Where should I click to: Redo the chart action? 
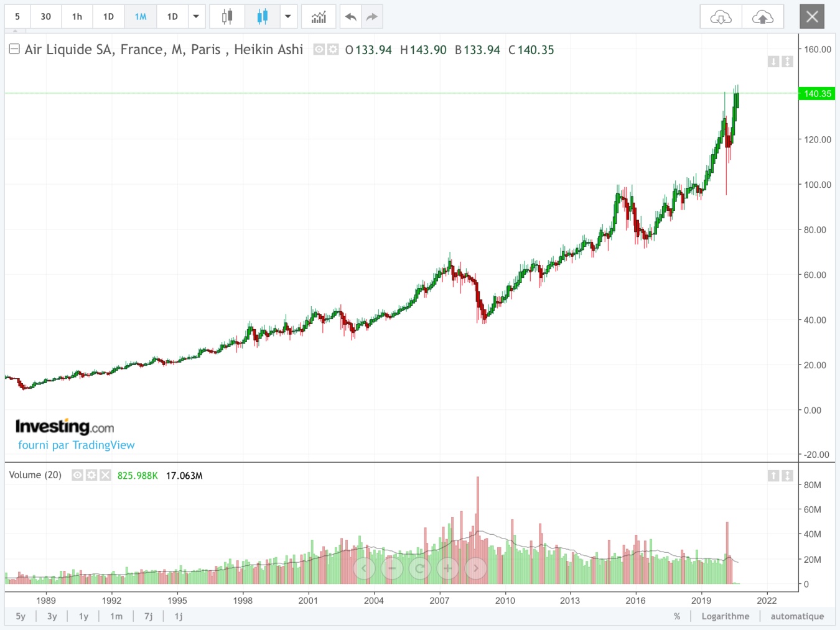(372, 17)
